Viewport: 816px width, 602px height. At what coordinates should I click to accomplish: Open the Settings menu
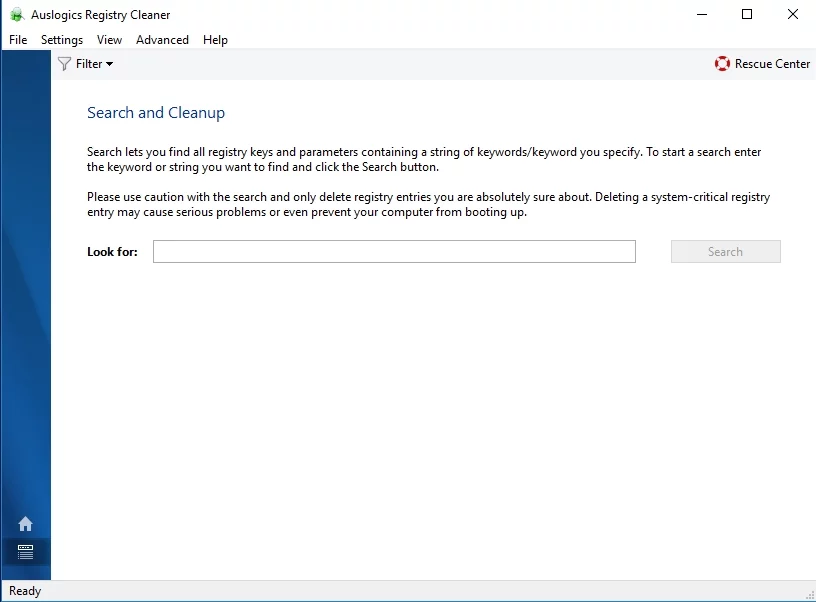[x=62, y=40]
